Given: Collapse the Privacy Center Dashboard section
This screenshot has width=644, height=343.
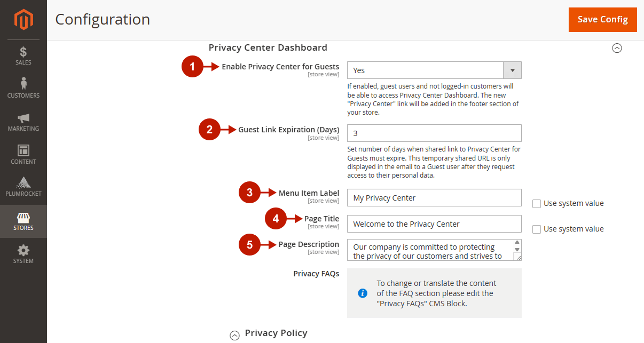Looking at the screenshot, I should [x=617, y=48].
